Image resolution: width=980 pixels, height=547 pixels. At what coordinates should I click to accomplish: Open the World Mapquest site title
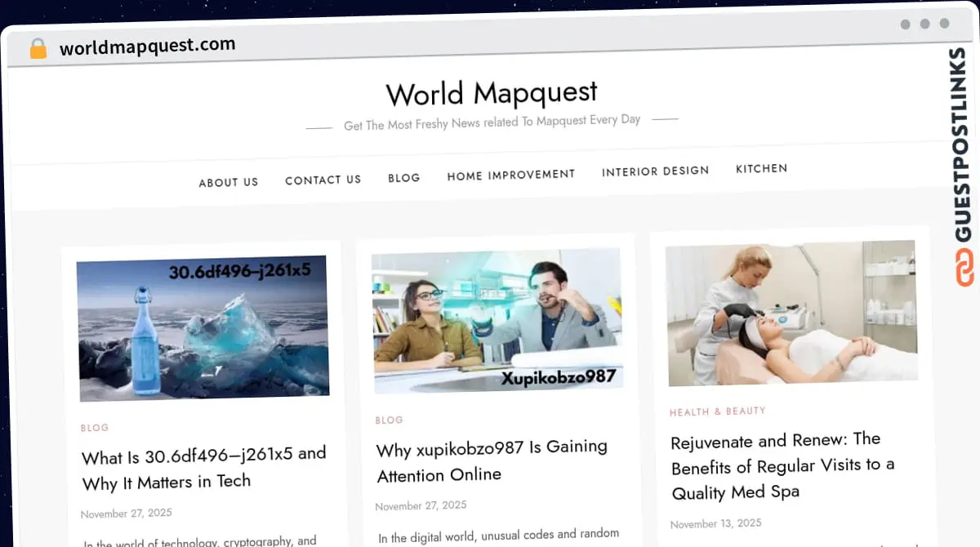click(492, 93)
